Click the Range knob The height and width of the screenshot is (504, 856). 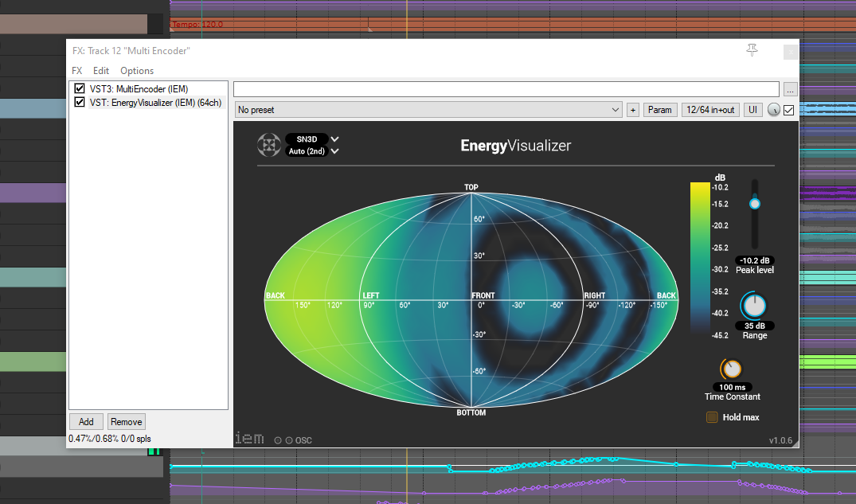(754, 306)
